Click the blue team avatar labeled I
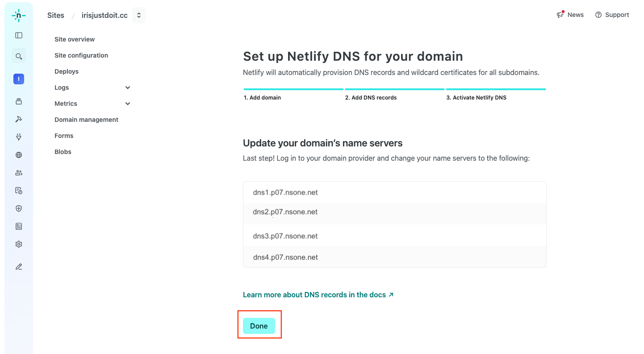Screen dimensions: 644x354 pyautogui.click(x=19, y=79)
